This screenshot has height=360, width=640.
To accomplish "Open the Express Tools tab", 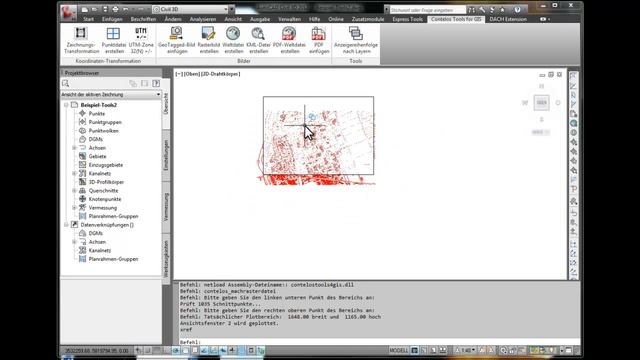I will pos(407,19).
